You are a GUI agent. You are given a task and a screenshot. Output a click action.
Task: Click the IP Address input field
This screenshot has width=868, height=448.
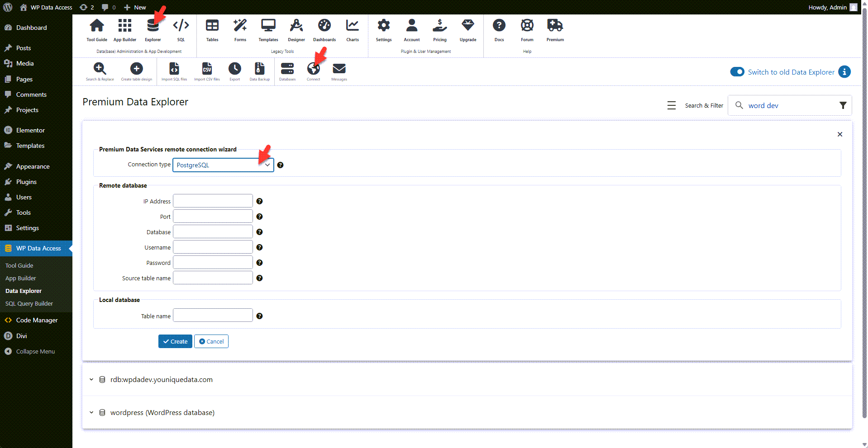(212, 201)
